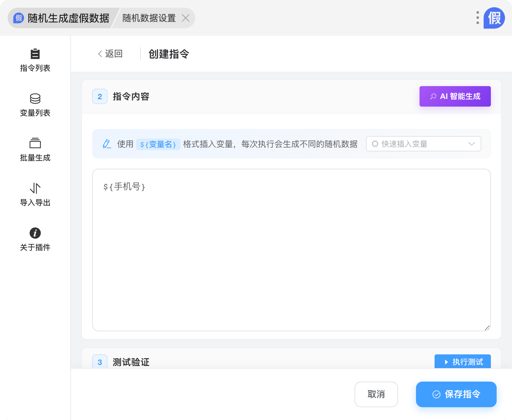Select the 批量生成 stack icon
The image size is (512, 420).
coord(35,143)
